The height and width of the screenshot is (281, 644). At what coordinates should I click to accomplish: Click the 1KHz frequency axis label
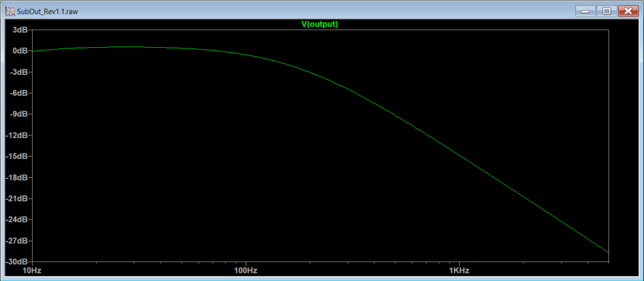click(459, 271)
